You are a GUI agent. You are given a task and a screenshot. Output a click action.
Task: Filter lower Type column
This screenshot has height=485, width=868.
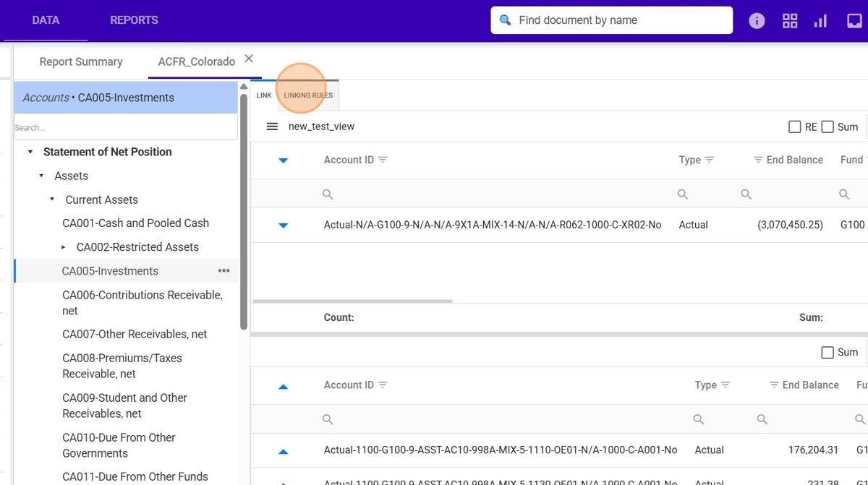point(726,385)
